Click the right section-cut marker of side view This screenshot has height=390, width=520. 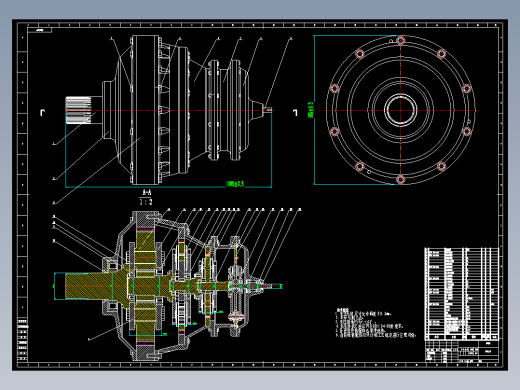coord(295,113)
